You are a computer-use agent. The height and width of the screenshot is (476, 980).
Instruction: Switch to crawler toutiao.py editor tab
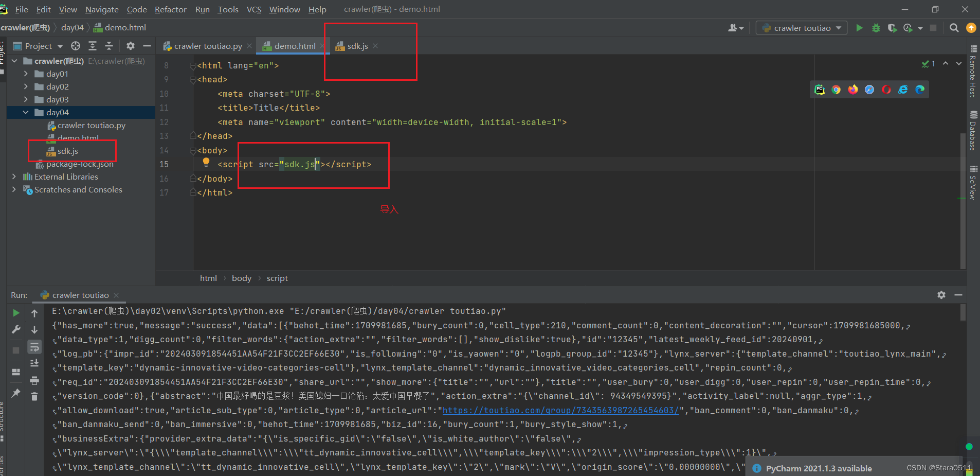208,46
